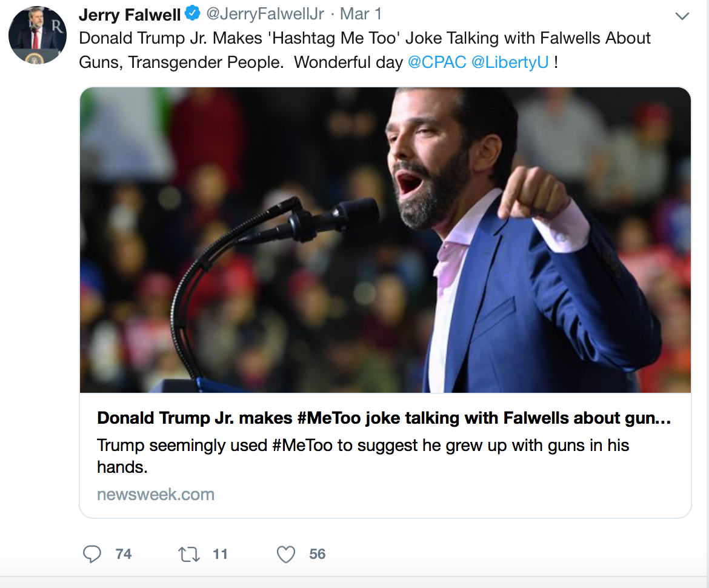Click the @JerryFalwellJr handle

265,14
